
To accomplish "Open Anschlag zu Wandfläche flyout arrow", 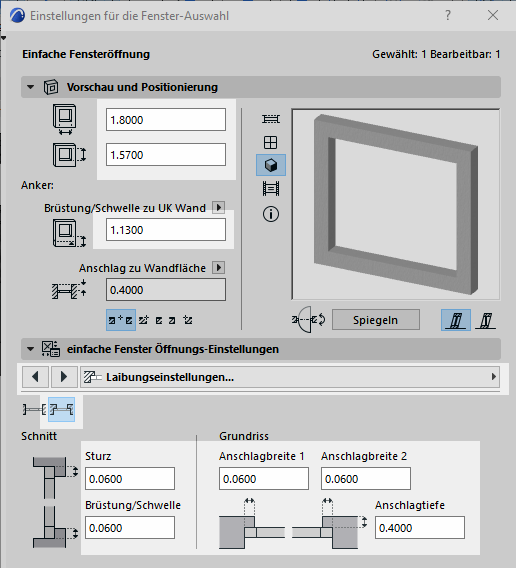I will (219, 268).
